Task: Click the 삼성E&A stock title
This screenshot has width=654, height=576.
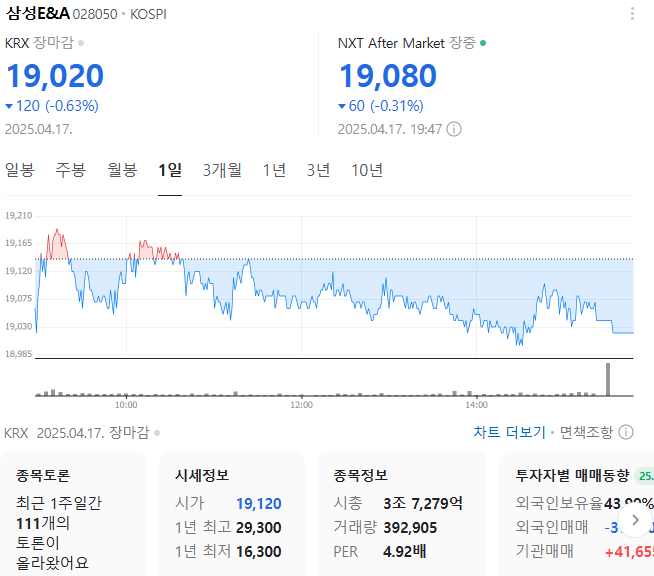Action: tap(38, 14)
